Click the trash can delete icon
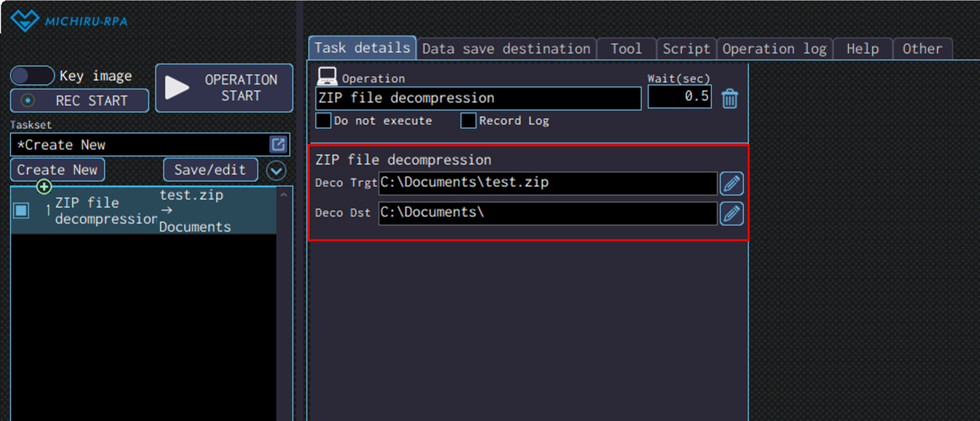Screen dimensions: 980x421 click(x=729, y=99)
